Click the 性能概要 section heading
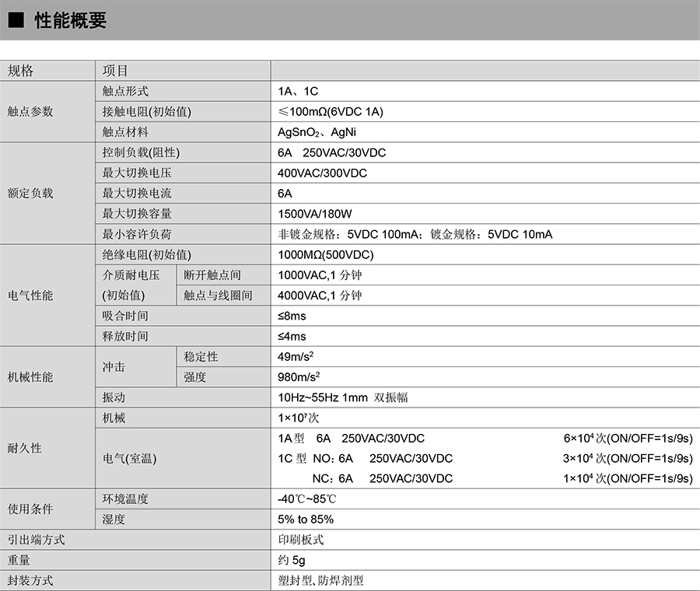This screenshot has width=700, height=591. point(70,21)
